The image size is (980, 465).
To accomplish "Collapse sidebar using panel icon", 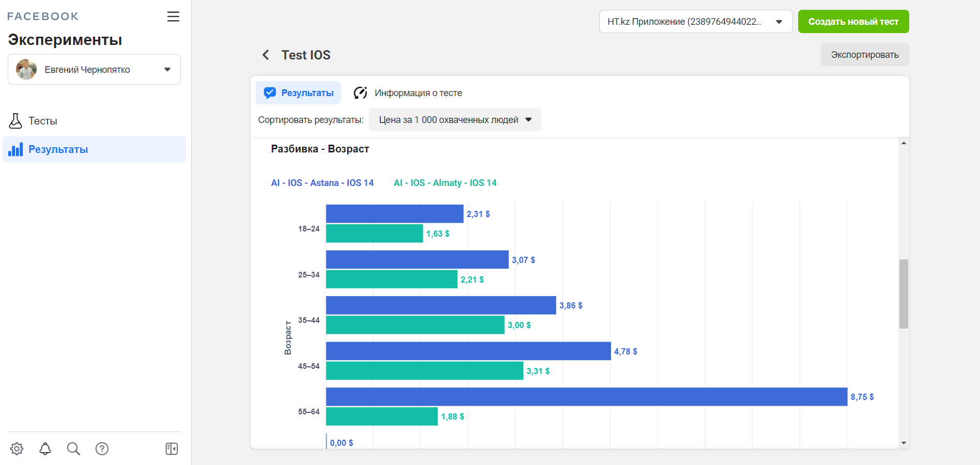I will pos(172,448).
